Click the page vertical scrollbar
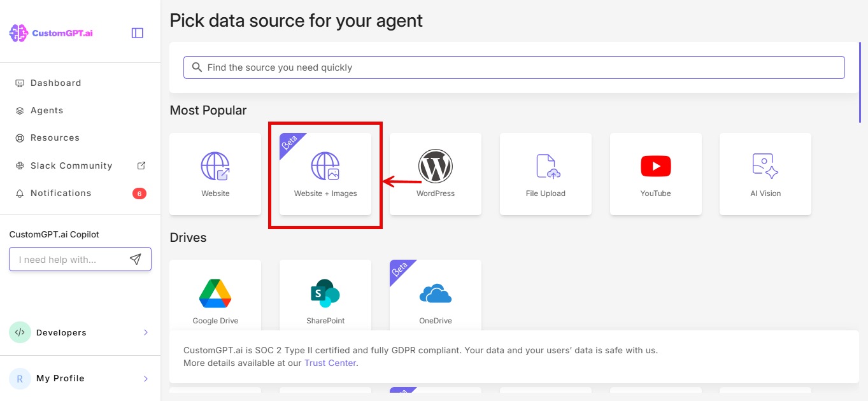868x401 pixels. 860,81
